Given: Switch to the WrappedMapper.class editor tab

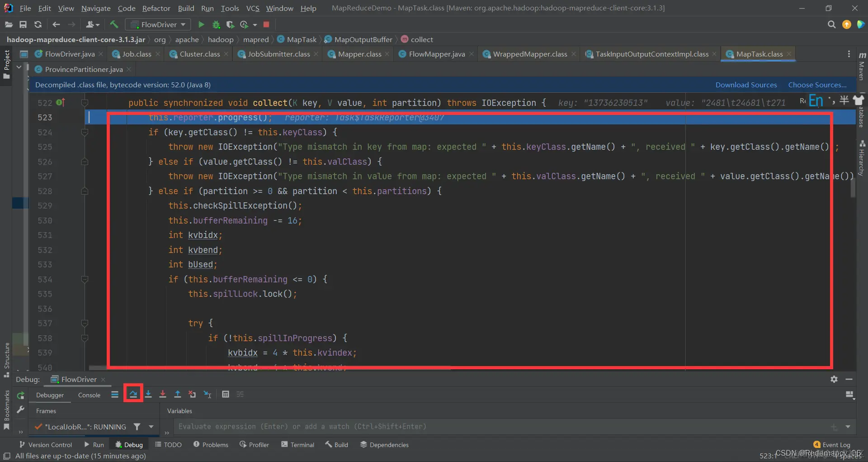Looking at the screenshot, I should (x=530, y=54).
